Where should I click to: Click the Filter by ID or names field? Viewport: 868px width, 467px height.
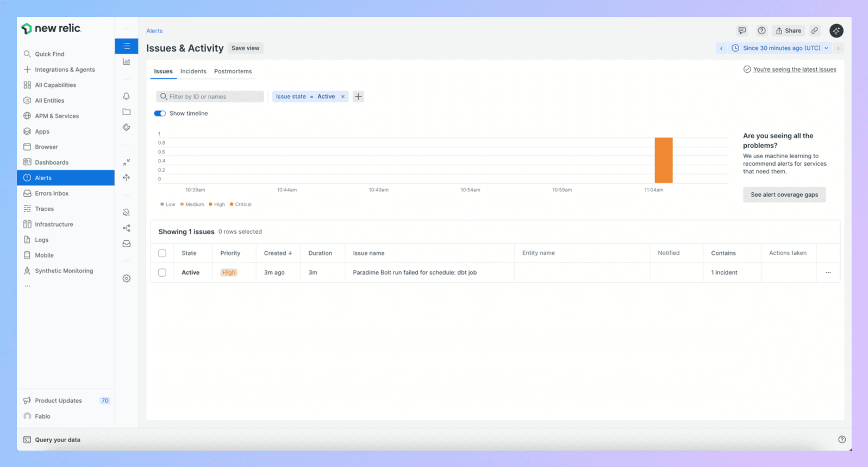click(x=210, y=97)
